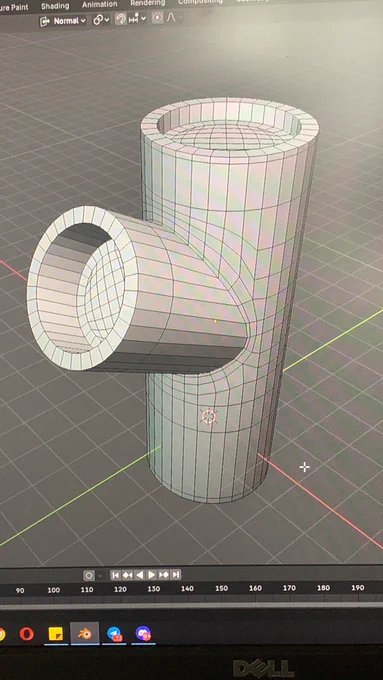
Task: Switch to the Texture Paint workspace tab
Action: tap(14, 7)
